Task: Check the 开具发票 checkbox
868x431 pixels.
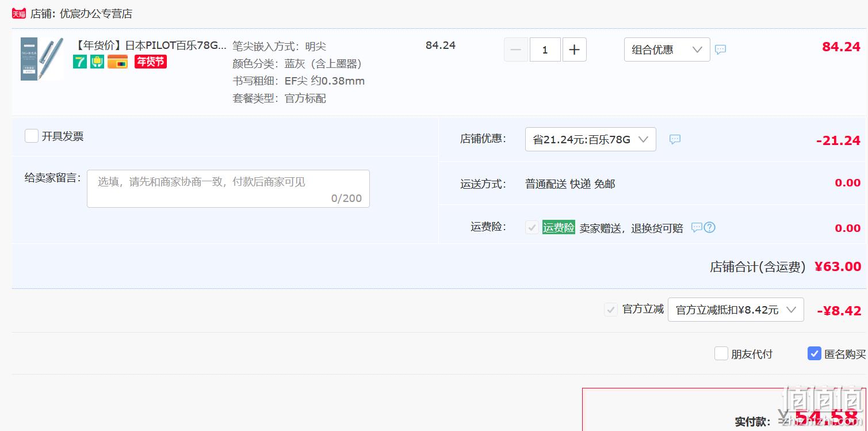Action: point(32,136)
